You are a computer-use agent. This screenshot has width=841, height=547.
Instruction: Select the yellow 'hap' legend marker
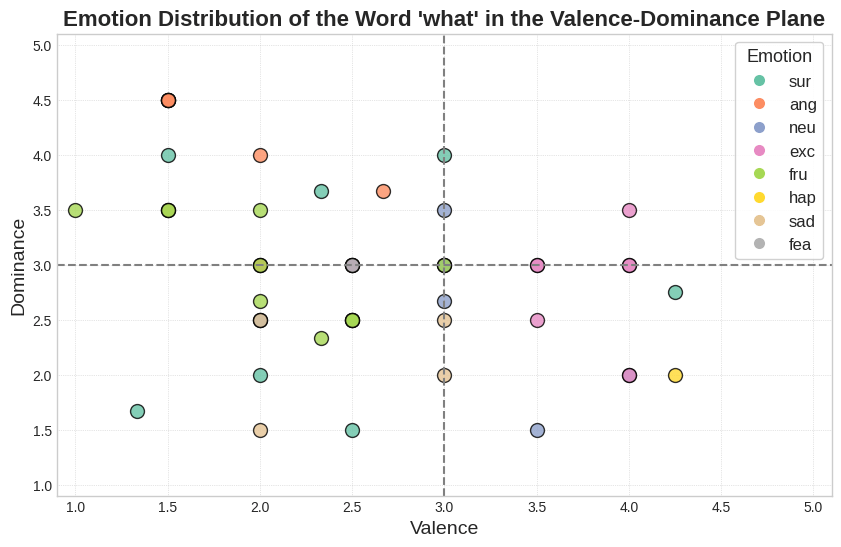(760, 197)
